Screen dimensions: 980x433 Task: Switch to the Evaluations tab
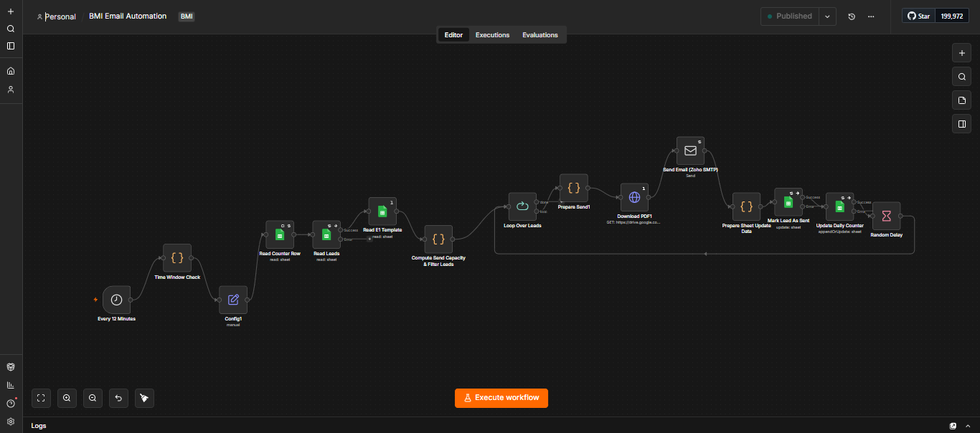pyautogui.click(x=540, y=35)
